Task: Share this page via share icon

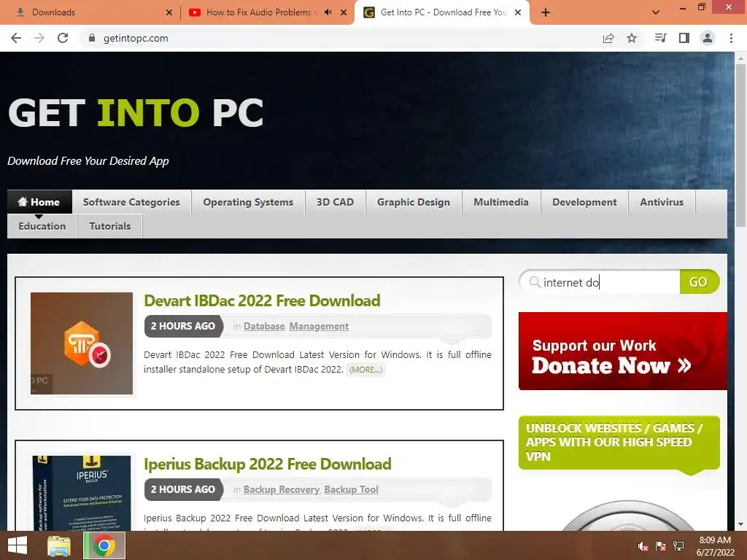Action: (608, 38)
